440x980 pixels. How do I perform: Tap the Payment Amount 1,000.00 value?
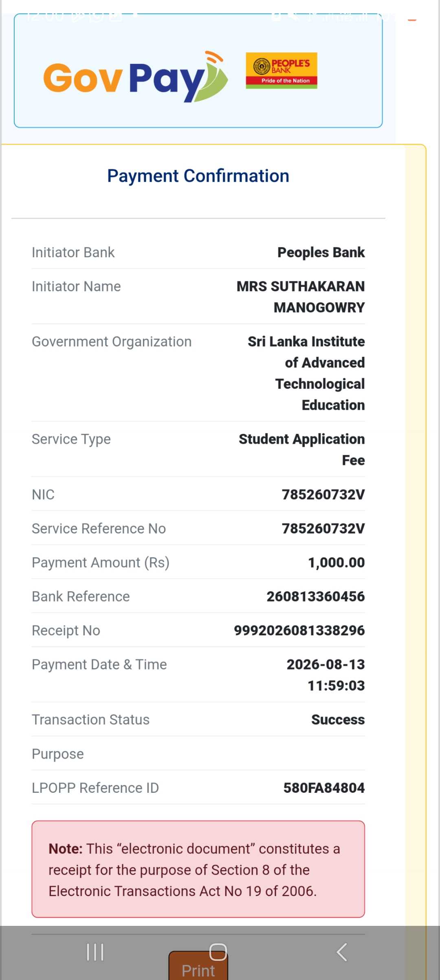pos(337,562)
